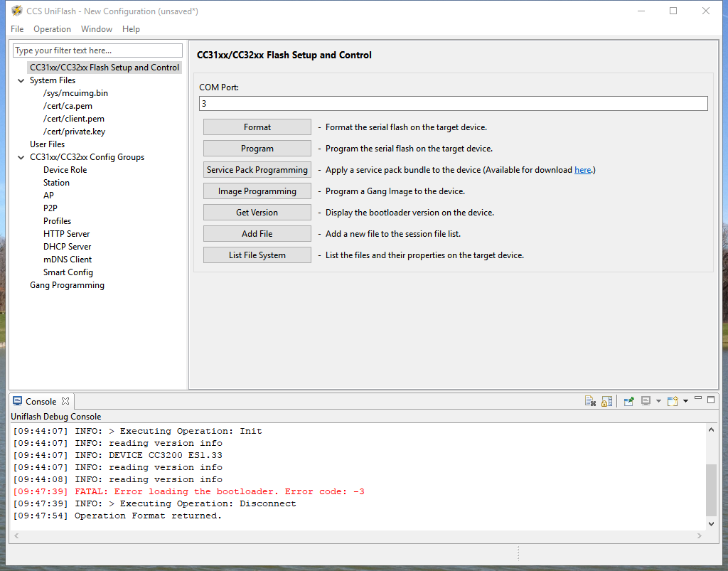Follow the 'here' service pack download link

coord(583,170)
